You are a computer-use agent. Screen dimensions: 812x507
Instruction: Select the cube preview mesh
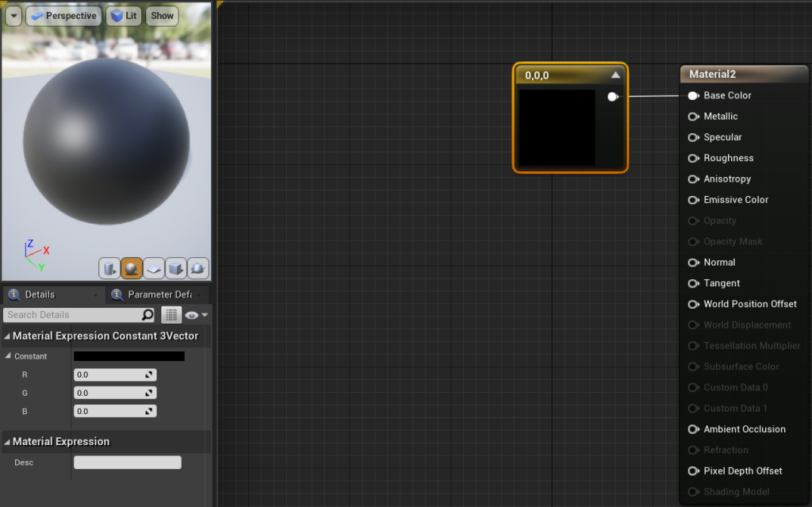pos(175,268)
